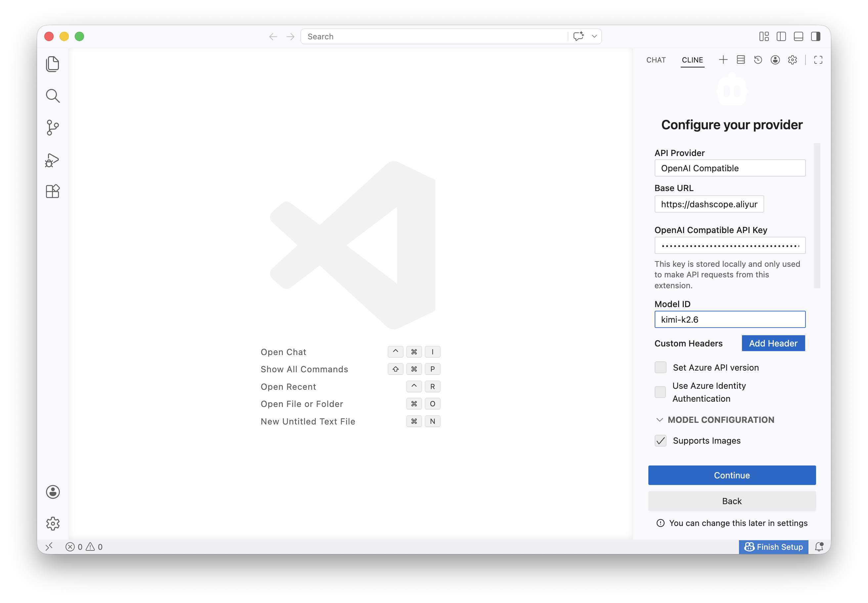Open Cline account icon in panel header
Viewport: 868px width, 603px height.
(x=775, y=60)
